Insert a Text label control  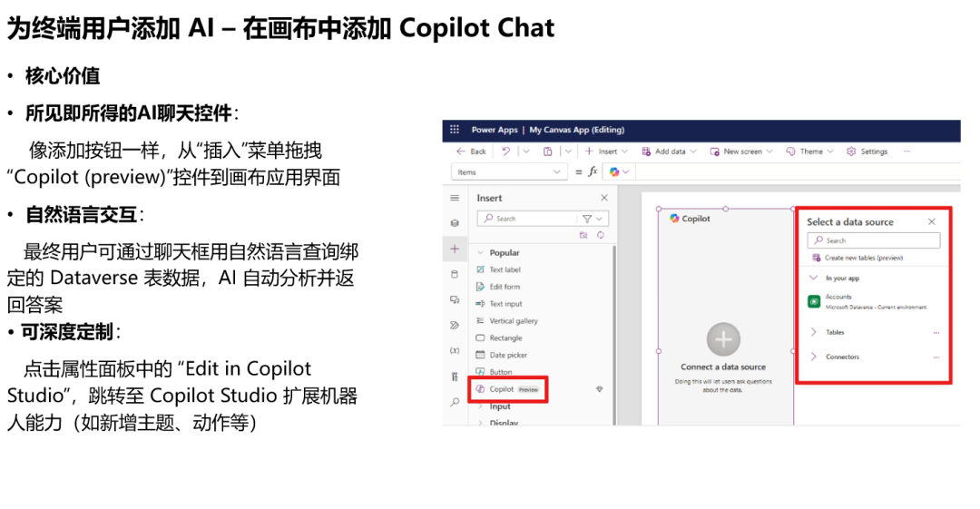point(498,269)
